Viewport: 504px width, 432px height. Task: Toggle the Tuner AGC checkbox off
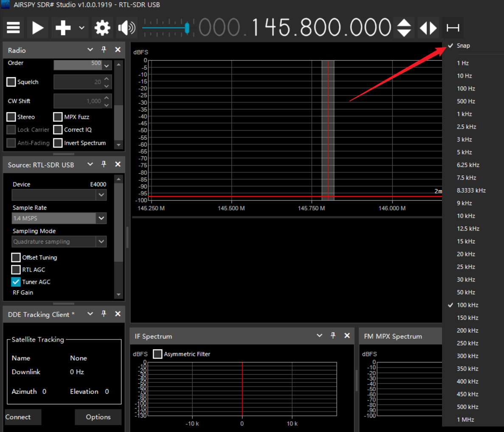(16, 282)
